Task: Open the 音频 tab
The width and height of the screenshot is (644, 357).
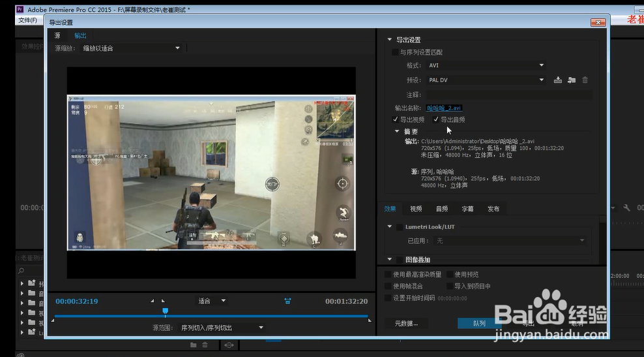Action: 441,209
